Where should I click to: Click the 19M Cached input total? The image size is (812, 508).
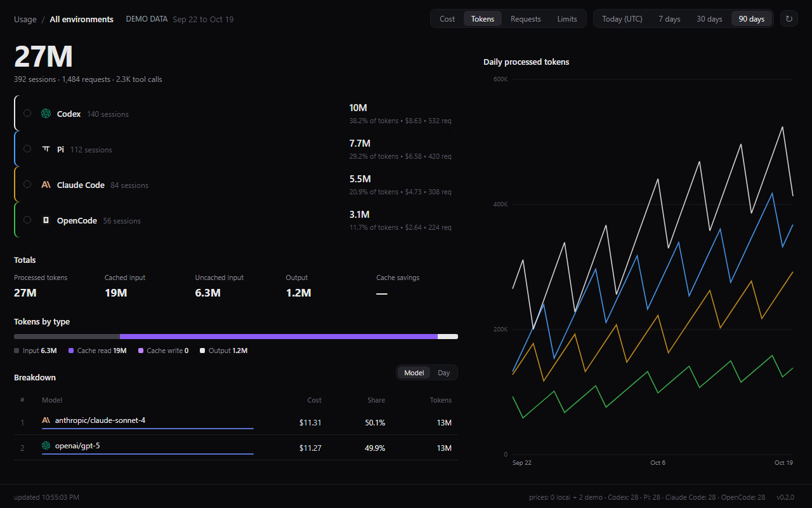point(116,293)
